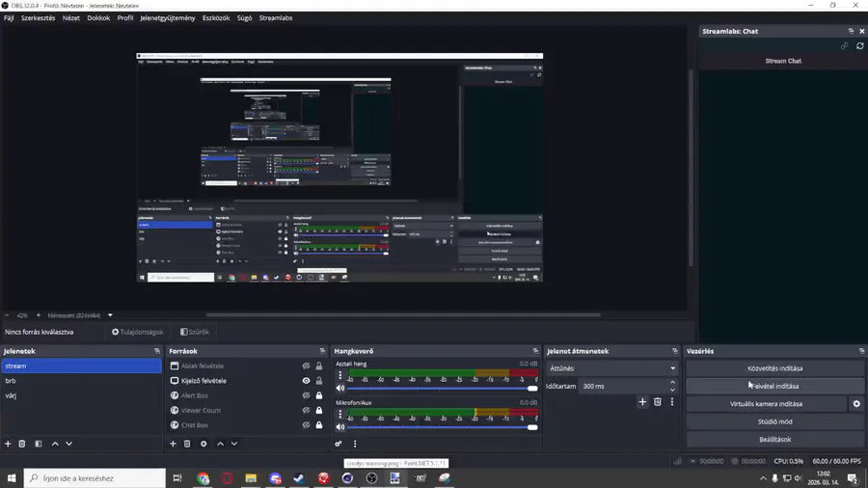Open virtual camera settings gear icon
Image resolution: width=868 pixels, height=488 pixels.
(856, 404)
